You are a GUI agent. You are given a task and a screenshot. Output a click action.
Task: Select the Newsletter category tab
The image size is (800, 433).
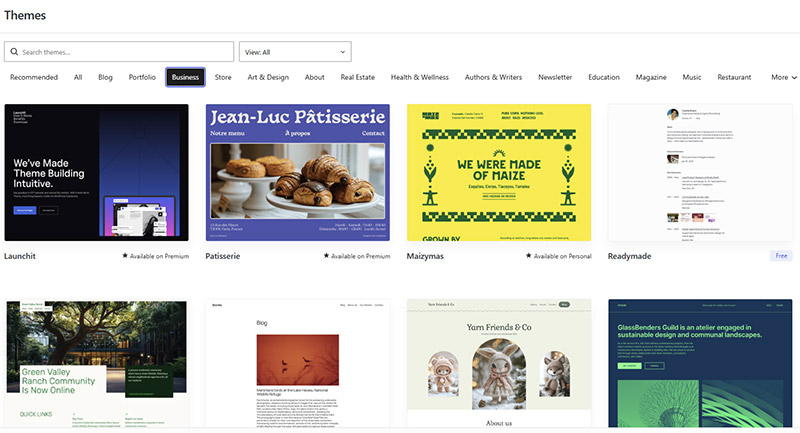coord(555,77)
